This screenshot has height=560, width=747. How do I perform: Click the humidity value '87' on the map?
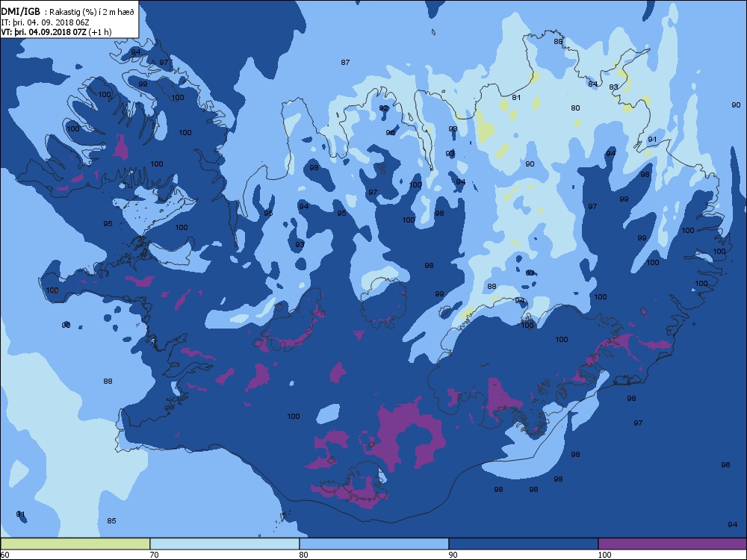click(x=345, y=63)
